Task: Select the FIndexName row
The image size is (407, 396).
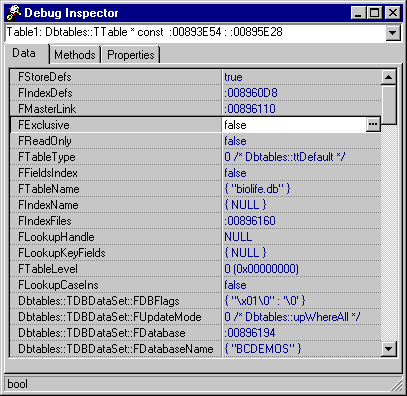Action: click(196, 205)
